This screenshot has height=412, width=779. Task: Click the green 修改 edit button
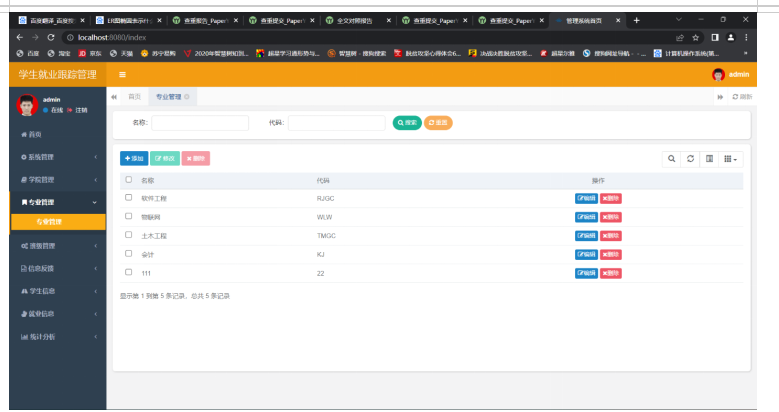click(165, 159)
